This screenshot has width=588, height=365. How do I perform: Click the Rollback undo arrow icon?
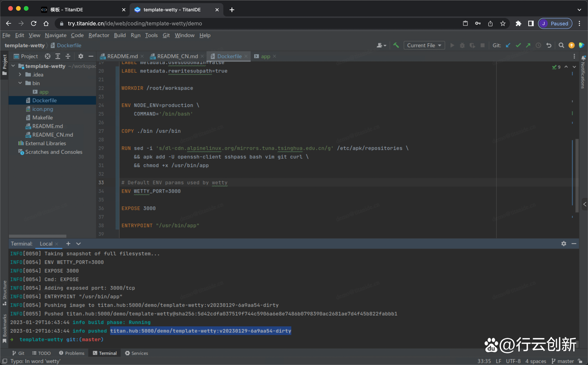(549, 45)
